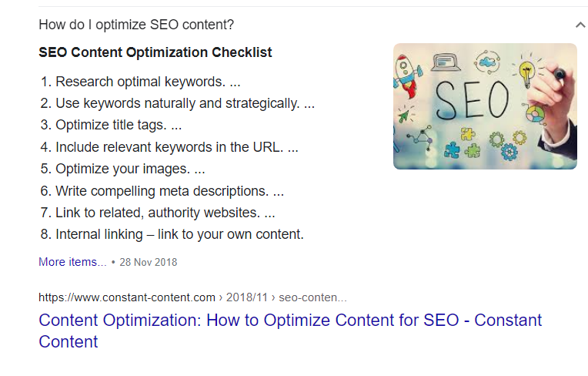
Task: Click the blue puzzle piece in the SEO image
Action: (x=452, y=149)
